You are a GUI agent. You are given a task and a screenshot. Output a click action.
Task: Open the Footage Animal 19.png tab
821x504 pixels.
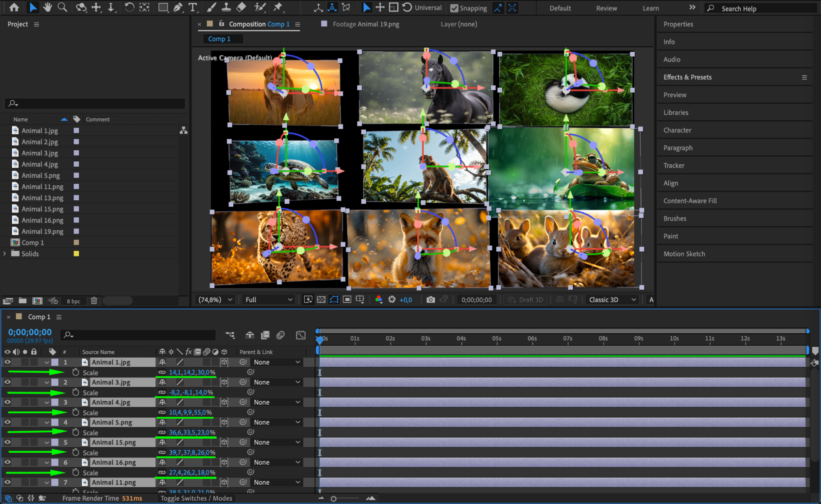tap(365, 24)
